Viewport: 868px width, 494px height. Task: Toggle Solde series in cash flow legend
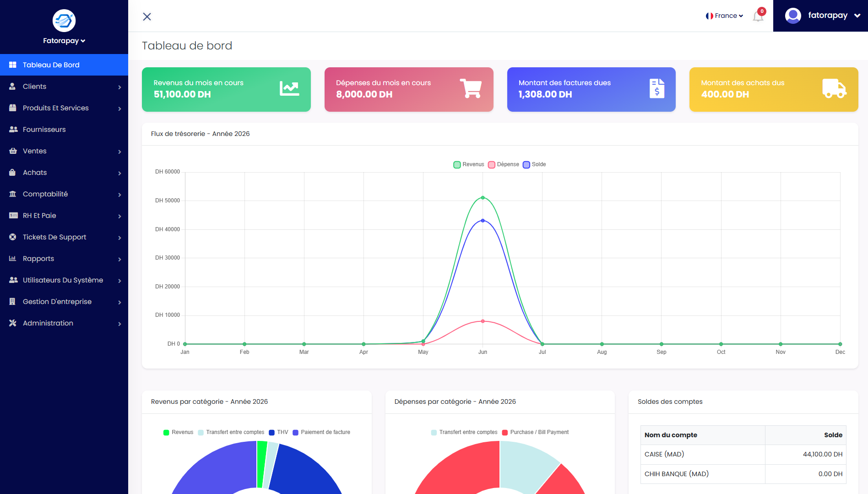(x=534, y=164)
